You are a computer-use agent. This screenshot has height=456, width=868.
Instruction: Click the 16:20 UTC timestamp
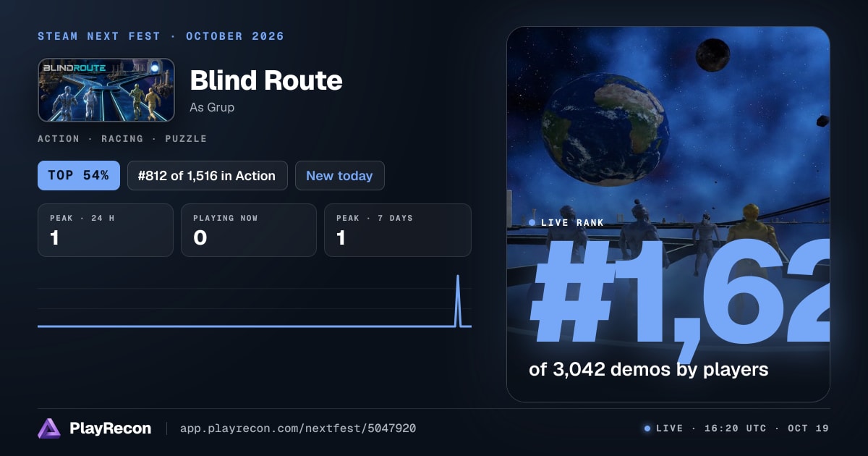(735, 428)
